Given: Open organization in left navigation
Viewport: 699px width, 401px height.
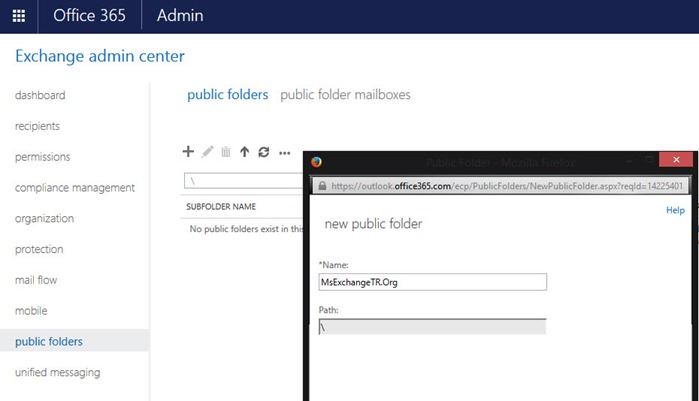Looking at the screenshot, I should tap(44, 218).
